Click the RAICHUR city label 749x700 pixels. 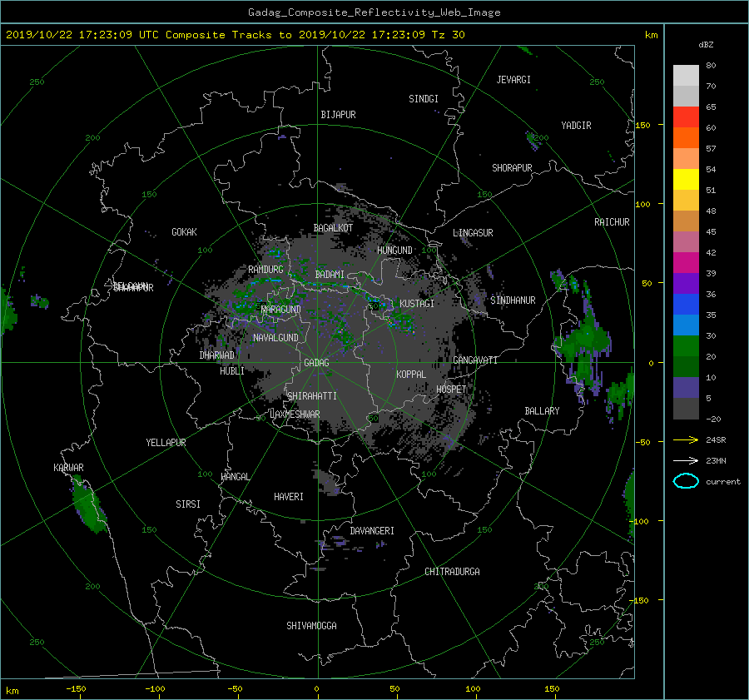click(612, 222)
